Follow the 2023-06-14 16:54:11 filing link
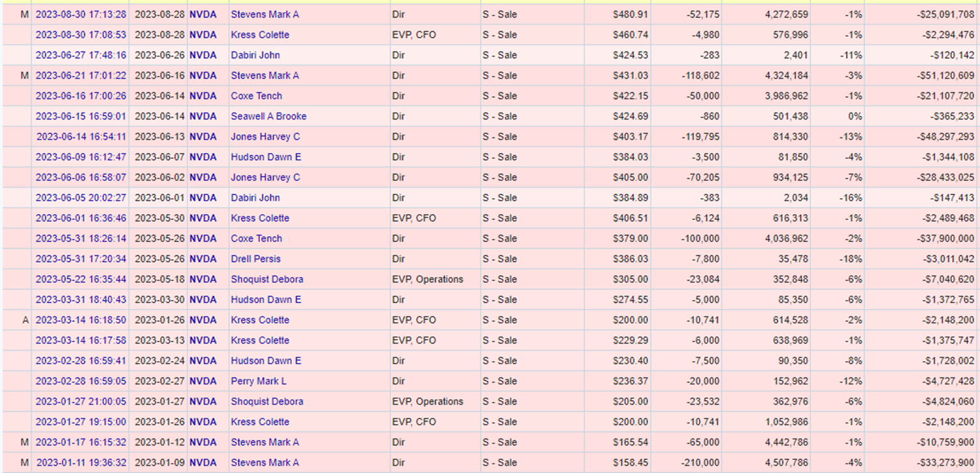 [81, 137]
